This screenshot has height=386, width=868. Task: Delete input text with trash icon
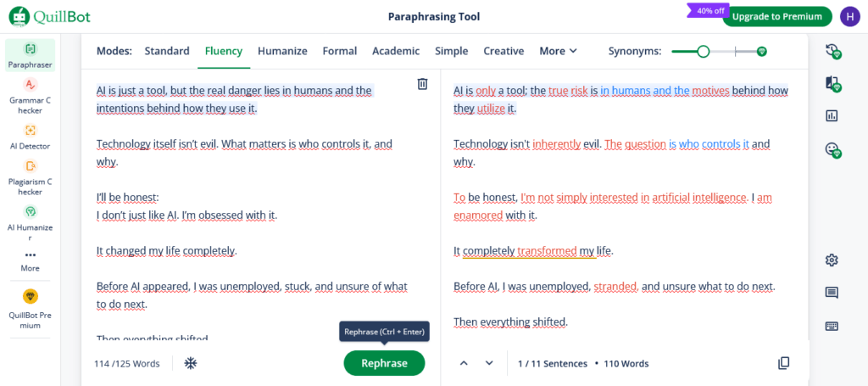coord(422,84)
